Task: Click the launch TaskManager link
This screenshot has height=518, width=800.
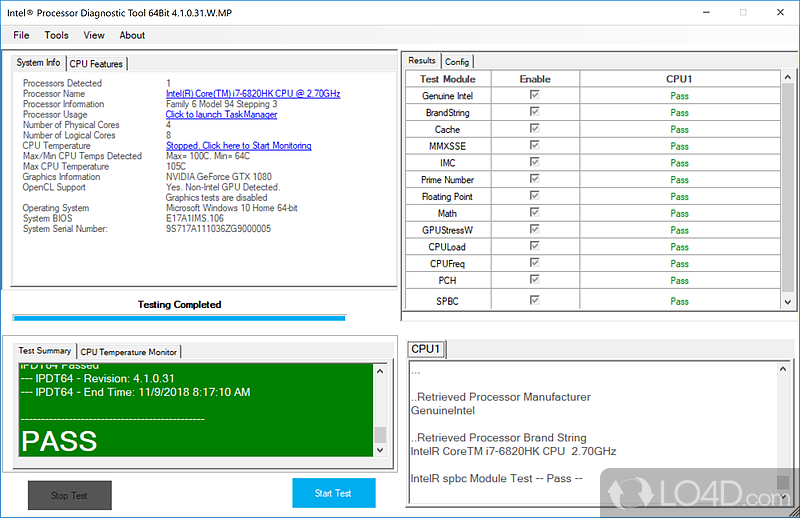Action: point(222,115)
